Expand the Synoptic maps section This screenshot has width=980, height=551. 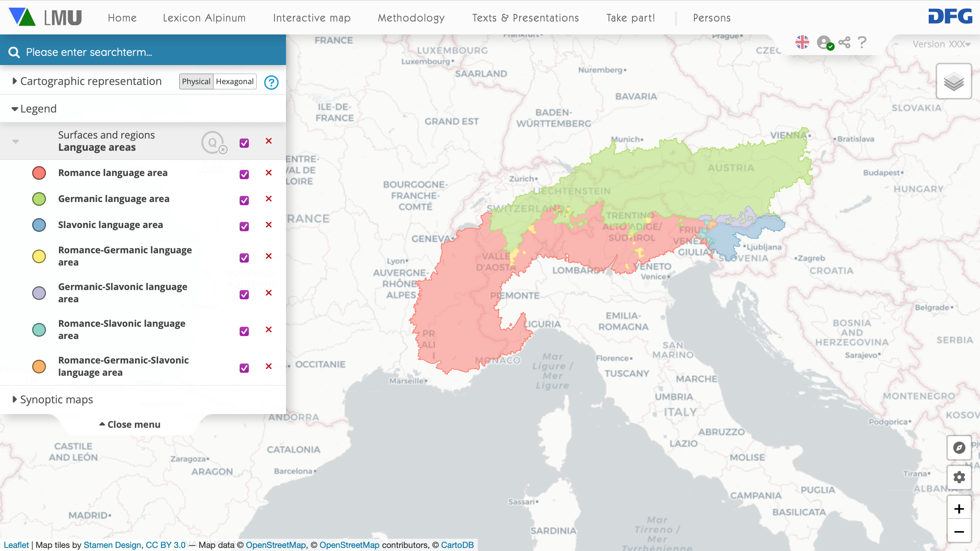[56, 399]
